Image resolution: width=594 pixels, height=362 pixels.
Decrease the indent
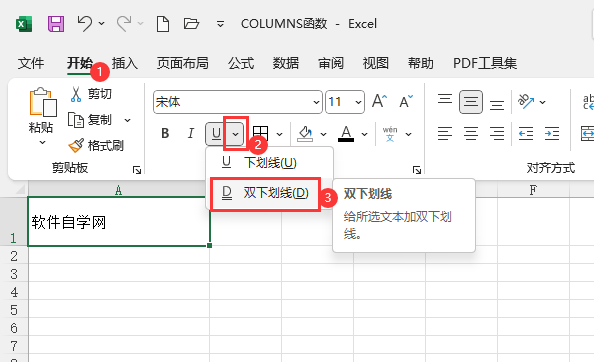(x=526, y=134)
